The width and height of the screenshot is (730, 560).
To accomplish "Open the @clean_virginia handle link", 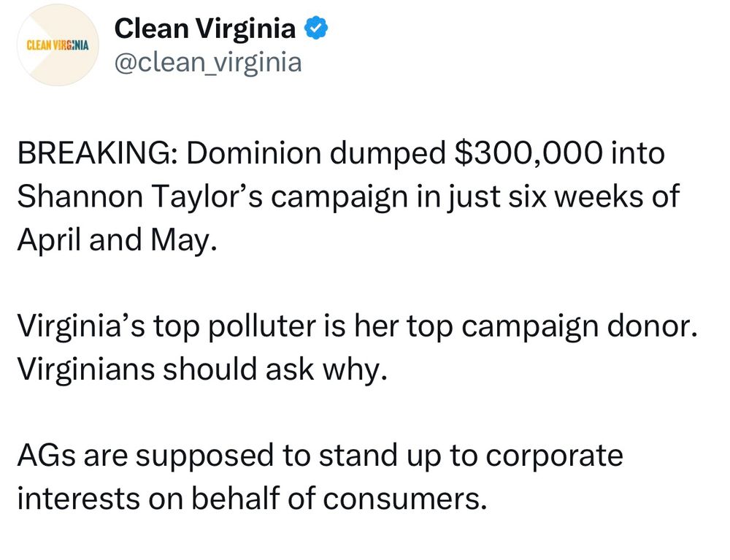I will 208,64.
